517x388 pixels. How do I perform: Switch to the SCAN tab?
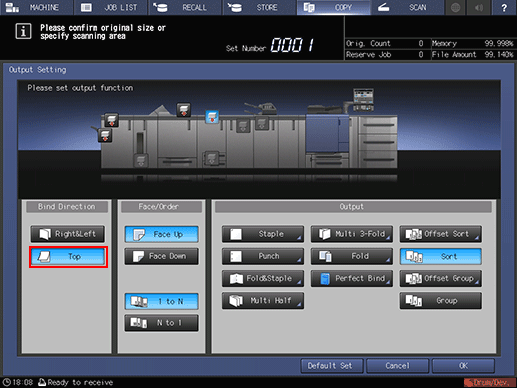click(408, 8)
